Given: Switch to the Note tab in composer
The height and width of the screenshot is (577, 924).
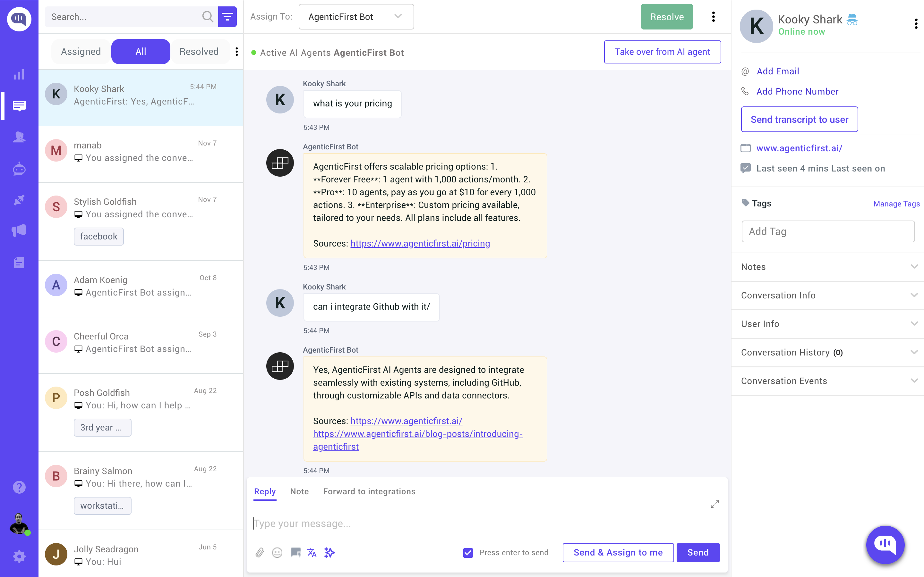Looking at the screenshot, I should click(299, 491).
